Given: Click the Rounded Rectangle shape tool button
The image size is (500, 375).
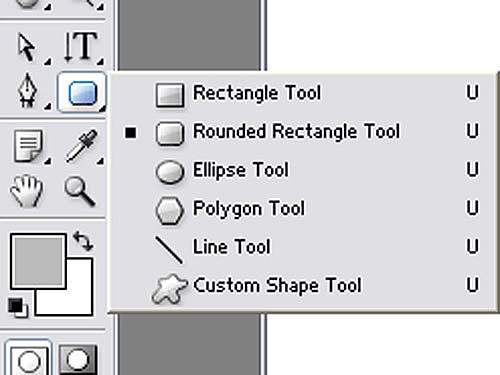Looking at the screenshot, I should [x=82, y=92].
